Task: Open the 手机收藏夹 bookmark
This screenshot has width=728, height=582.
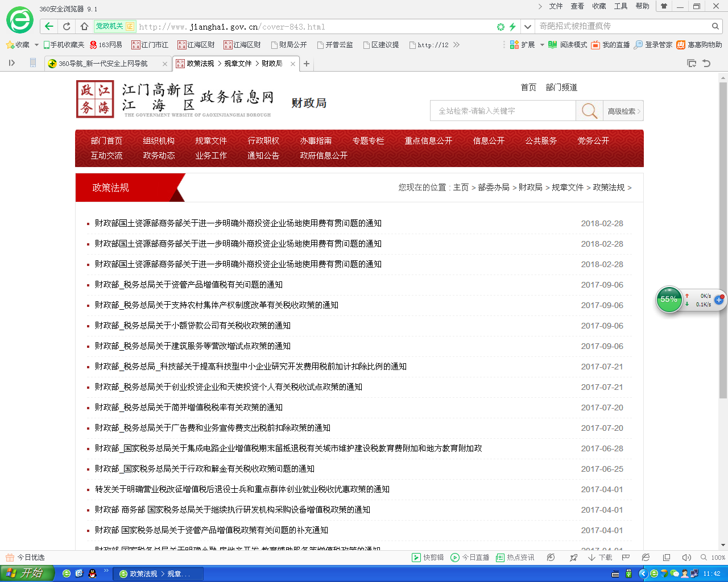Action: click(64, 45)
